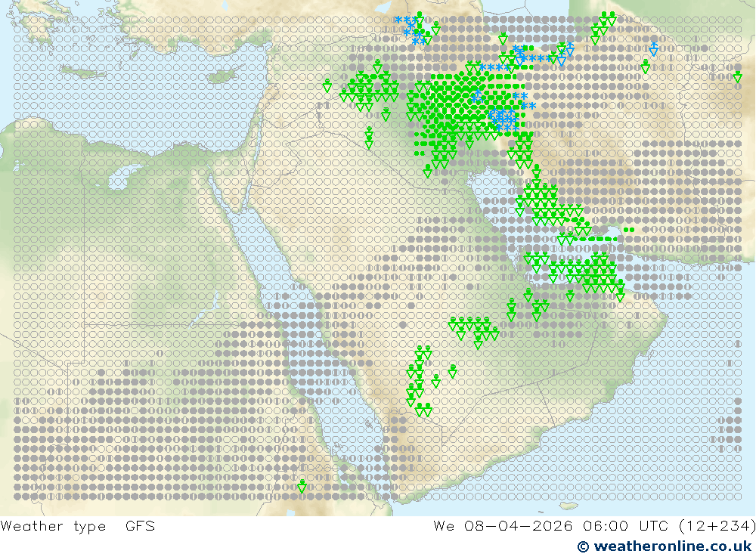Click the forecast offset "(12+234)"

[717, 525]
